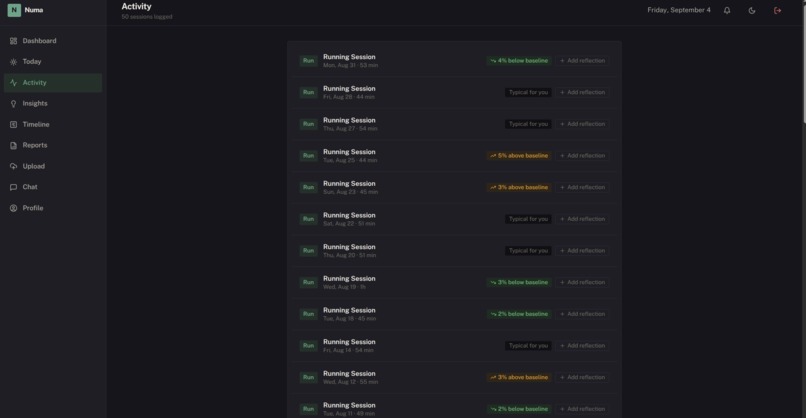Click 3% above baseline badge on Aug 12

(519, 377)
